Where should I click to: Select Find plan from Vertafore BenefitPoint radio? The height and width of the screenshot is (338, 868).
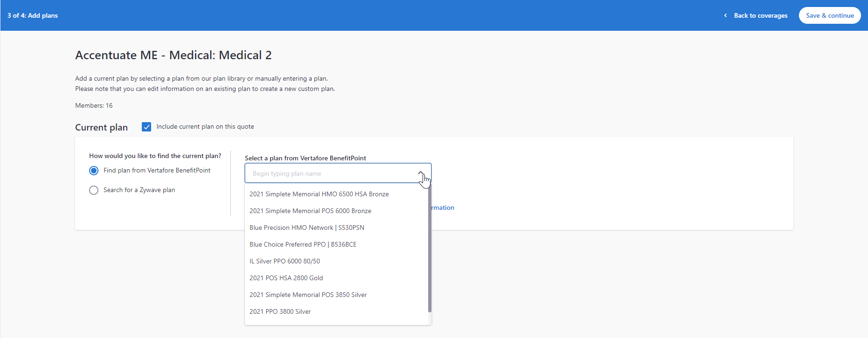click(x=94, y=171)
